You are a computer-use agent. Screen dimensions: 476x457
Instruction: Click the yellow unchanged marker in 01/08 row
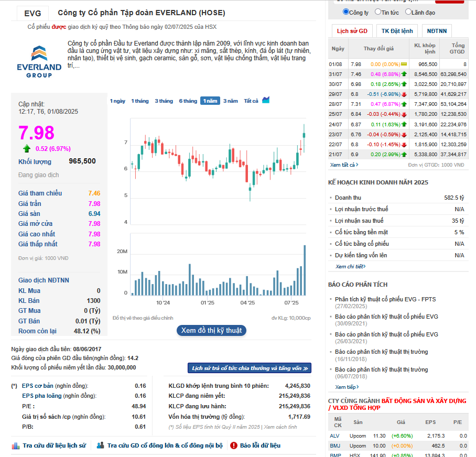coord(404,64)
